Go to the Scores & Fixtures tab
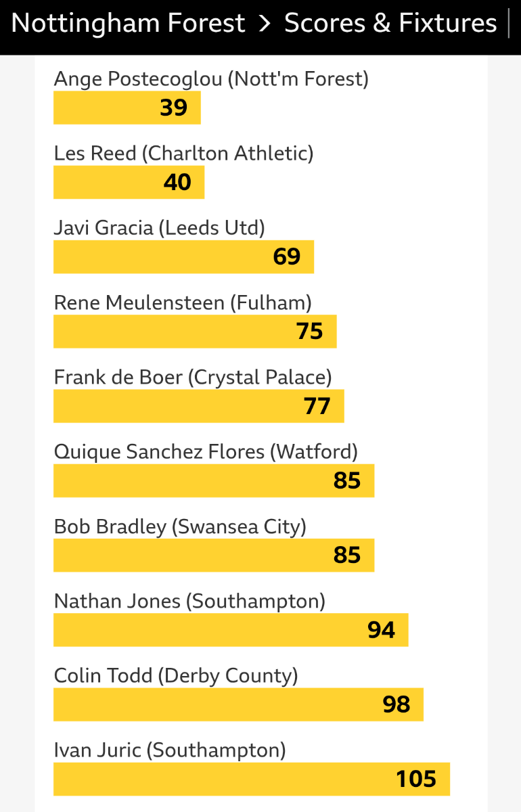The image size is (521, 812). click(390, 24)
